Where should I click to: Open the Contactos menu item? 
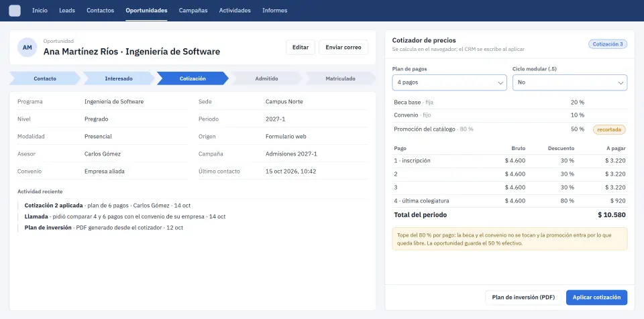(100, 11)
